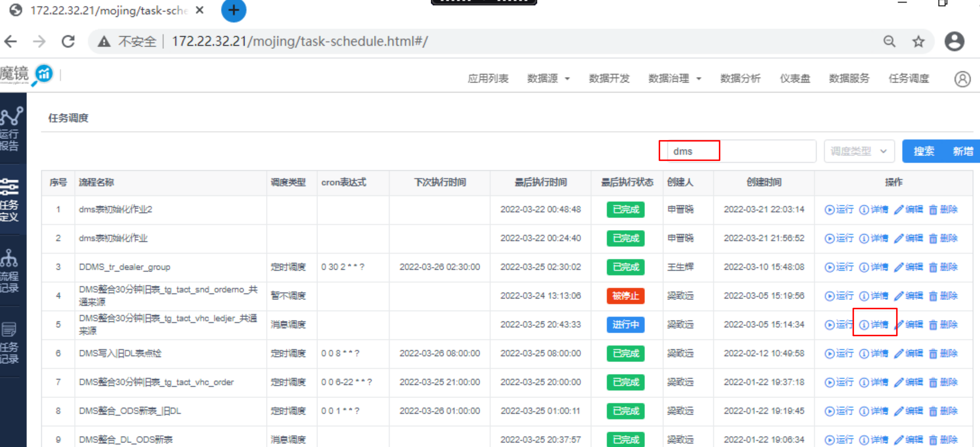Viewport: 980px width, 447px height.
Task: Run task dms表初始化作业2
Action: point(839,209)
